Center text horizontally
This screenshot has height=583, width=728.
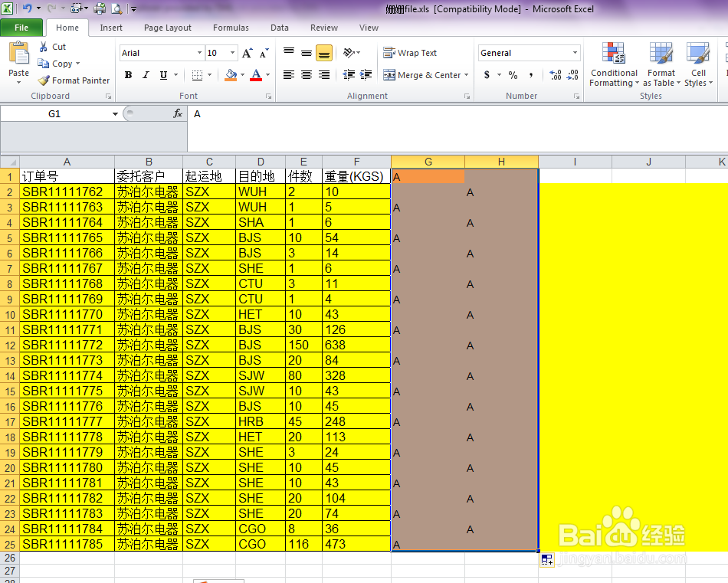click(x=307, y=75)
